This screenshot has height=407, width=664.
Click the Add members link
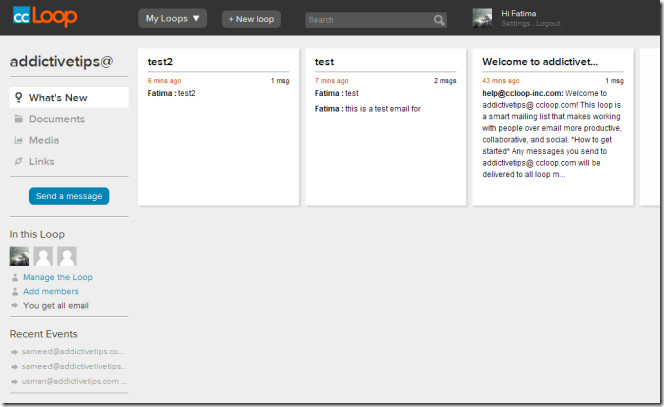51,291
